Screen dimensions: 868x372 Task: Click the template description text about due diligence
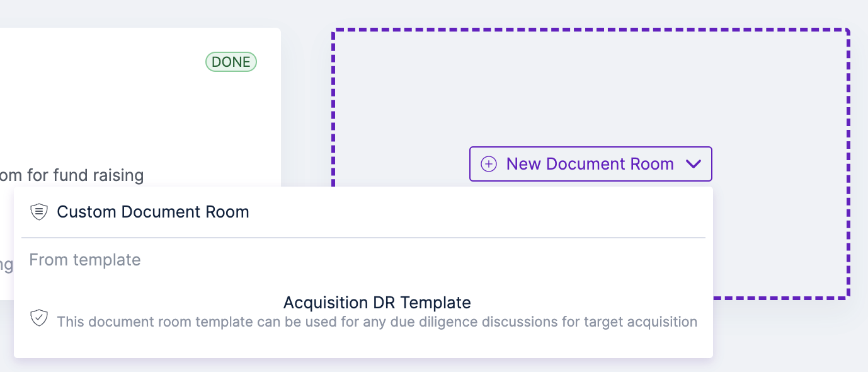point(377,322)
